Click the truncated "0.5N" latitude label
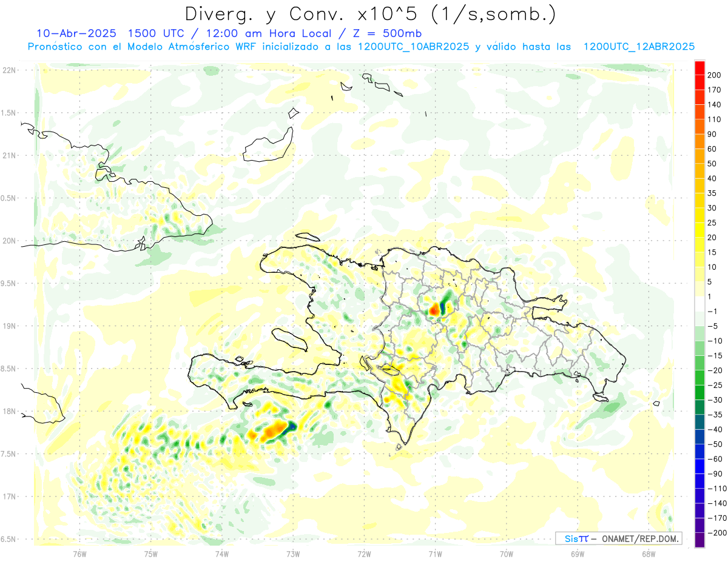 tap(8, 198)
